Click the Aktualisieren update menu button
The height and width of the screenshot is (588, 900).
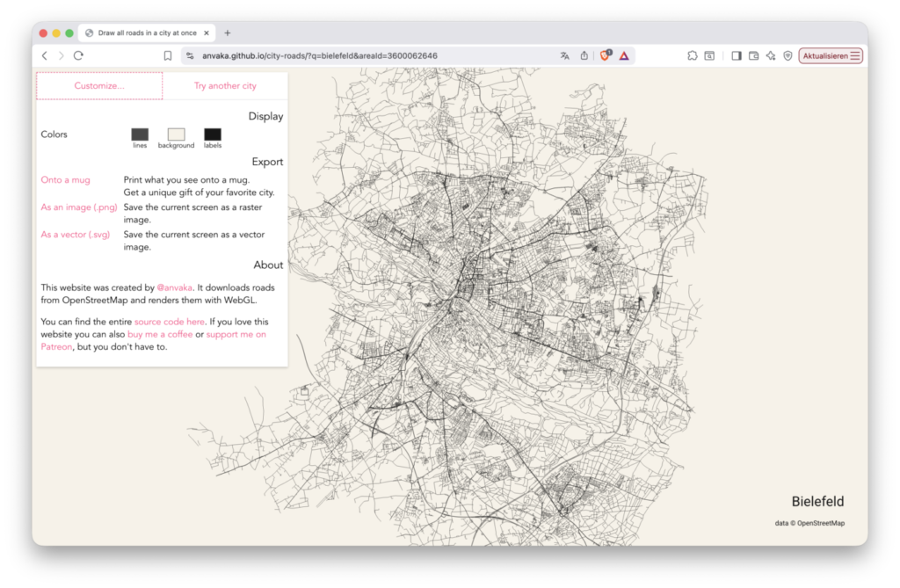pyautogui.click(x=831, y=55)
